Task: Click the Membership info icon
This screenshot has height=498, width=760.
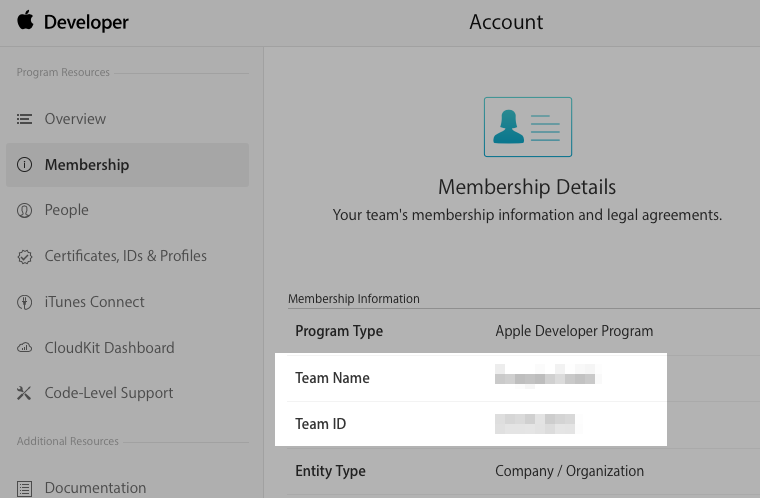Action: point(24,165)
